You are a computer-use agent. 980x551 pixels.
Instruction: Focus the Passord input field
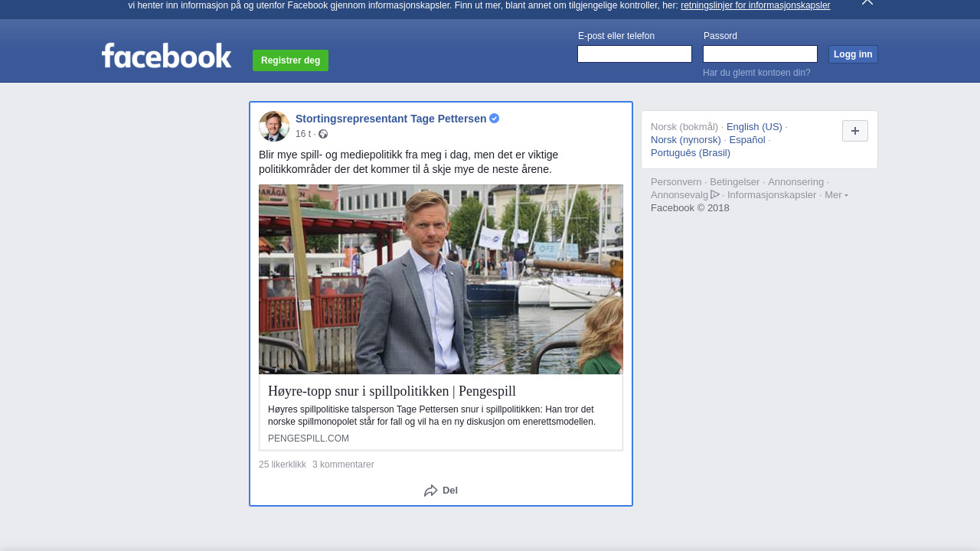click(760, 54)
